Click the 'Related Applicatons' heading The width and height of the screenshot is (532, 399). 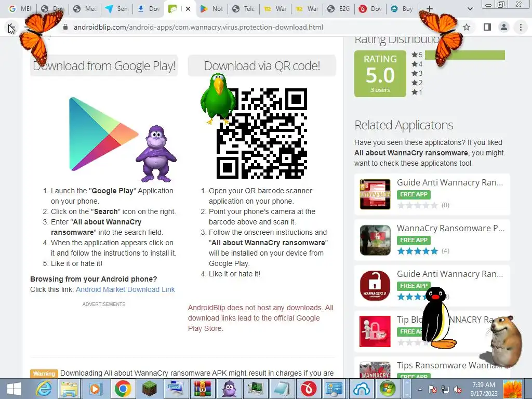404,125
